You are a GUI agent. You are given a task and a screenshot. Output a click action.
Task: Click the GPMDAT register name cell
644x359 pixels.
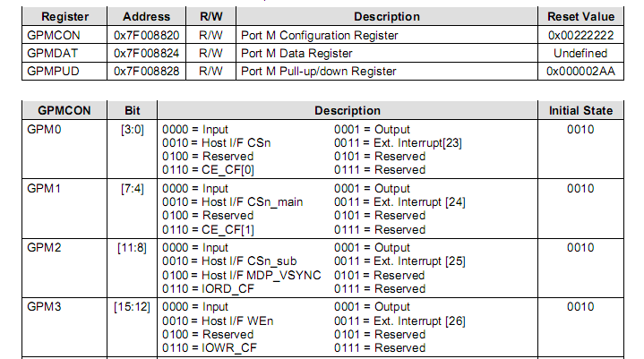[x=52, y=53]
